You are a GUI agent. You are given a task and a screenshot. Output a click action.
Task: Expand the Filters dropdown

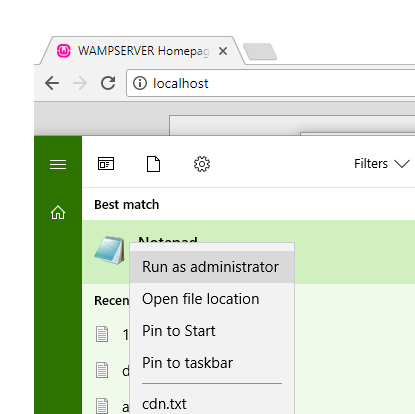381,164
